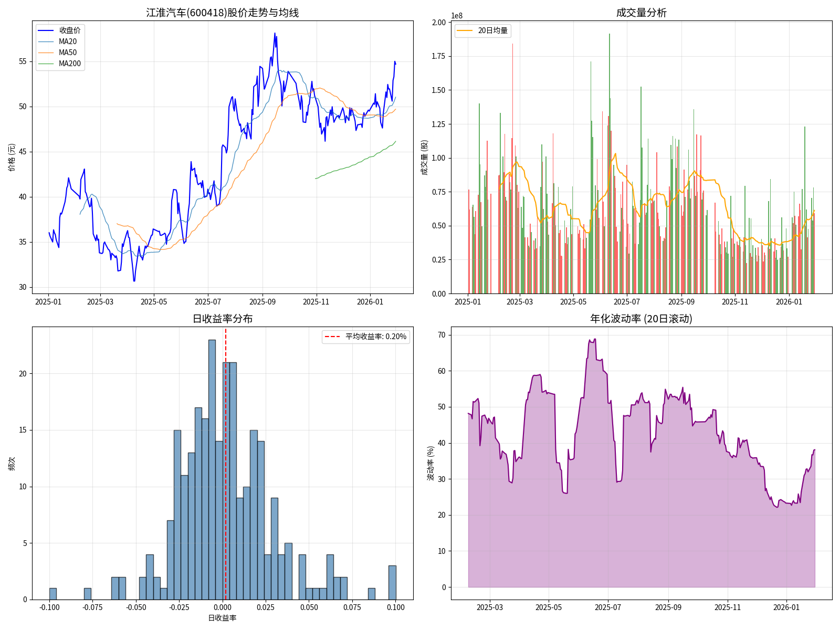Screen dimensions: 840x630
Task: Select the MA20 legend label
Action: coord(68,41)
